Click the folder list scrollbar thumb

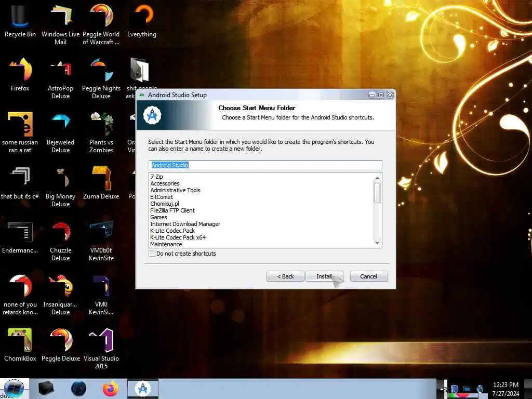click(377, 193)
